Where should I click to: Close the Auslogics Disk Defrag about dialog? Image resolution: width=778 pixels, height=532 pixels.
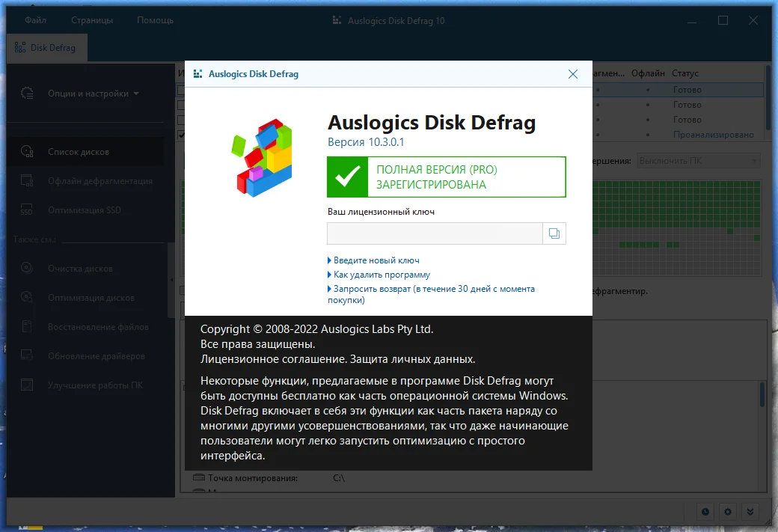click(x=572, y=74)
